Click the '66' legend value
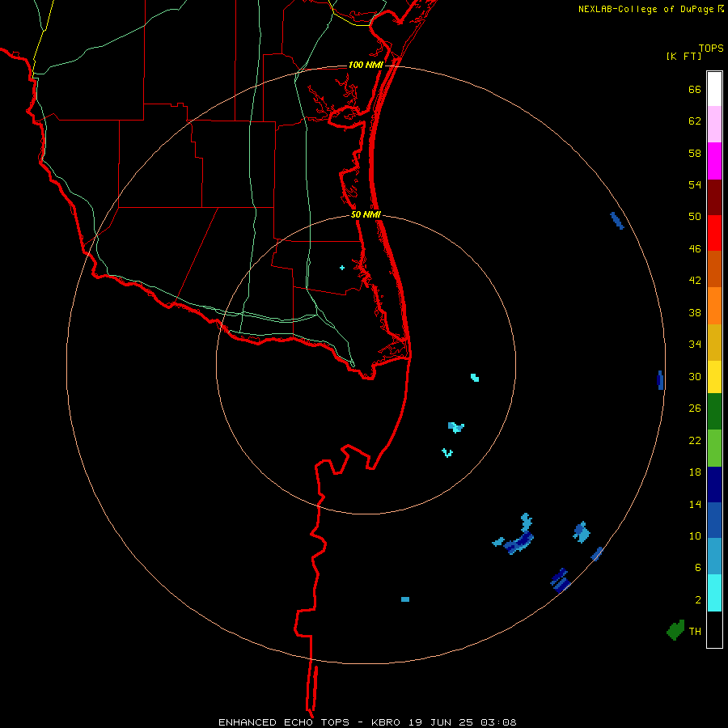The width and height of the screenshot is (728, 728). (695, 89)
